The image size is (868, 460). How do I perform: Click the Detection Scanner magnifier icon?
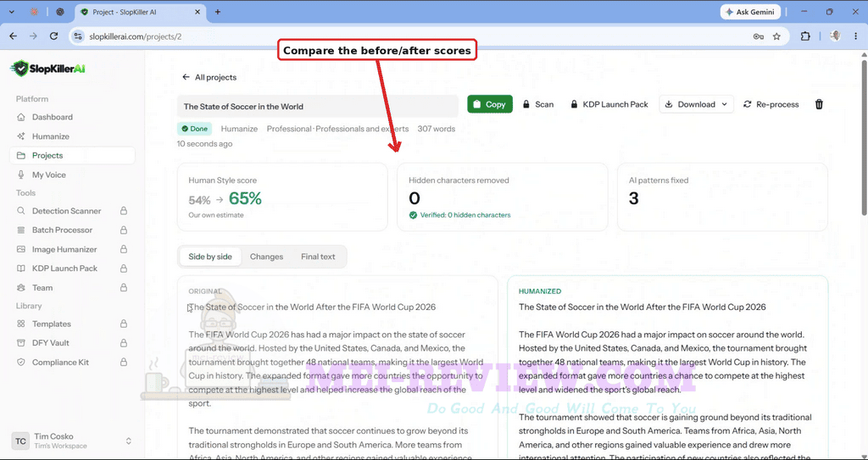click(21, 211)
